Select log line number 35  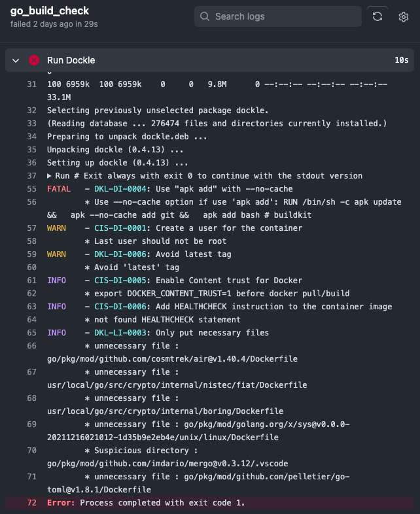pos(32,150)
